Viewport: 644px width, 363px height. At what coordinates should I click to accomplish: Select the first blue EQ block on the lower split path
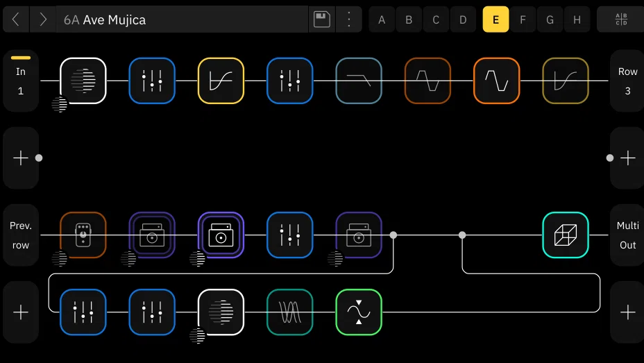pos(83,312)
